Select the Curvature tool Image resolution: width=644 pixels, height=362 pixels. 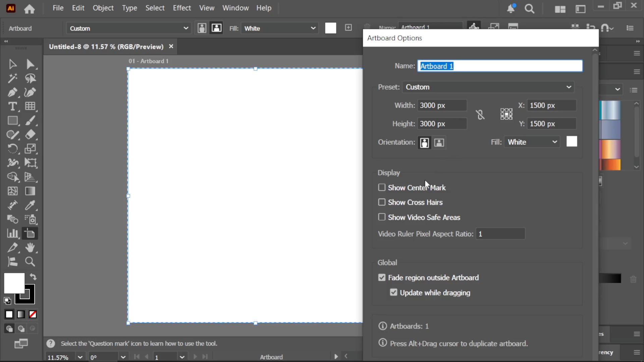(x=30, y=93)
